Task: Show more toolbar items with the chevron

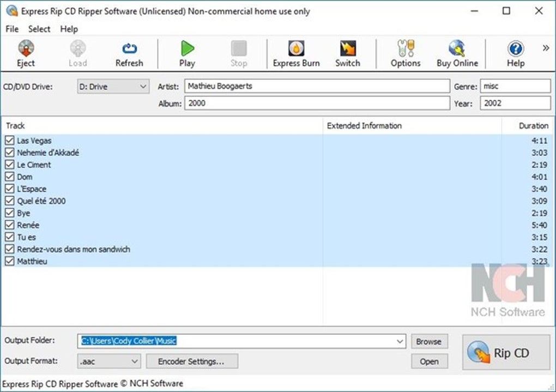Action: (x=546, y=48)
